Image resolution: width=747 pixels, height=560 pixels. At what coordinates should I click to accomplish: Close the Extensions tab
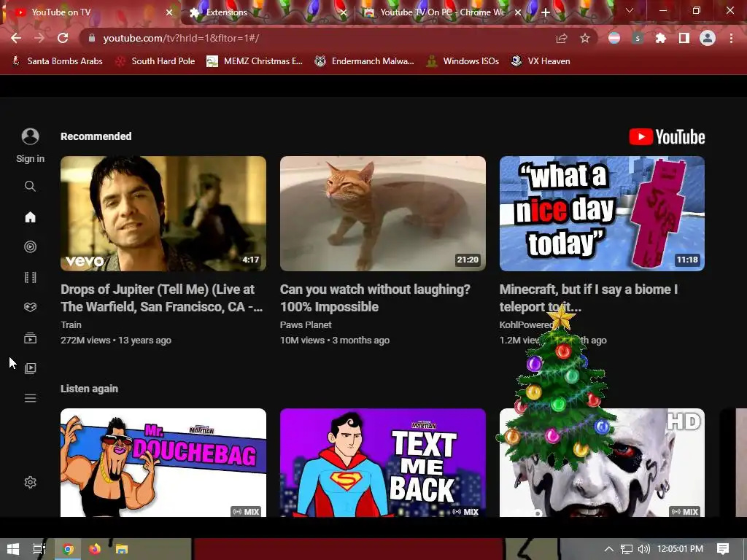[344, 12]
